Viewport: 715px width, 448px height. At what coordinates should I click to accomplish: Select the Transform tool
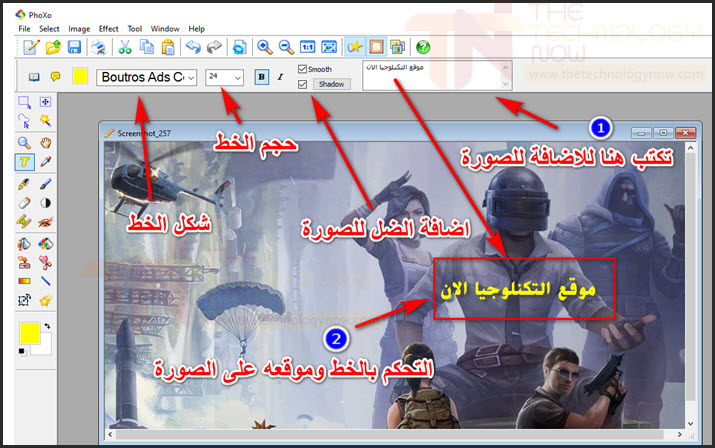(24, 300)
